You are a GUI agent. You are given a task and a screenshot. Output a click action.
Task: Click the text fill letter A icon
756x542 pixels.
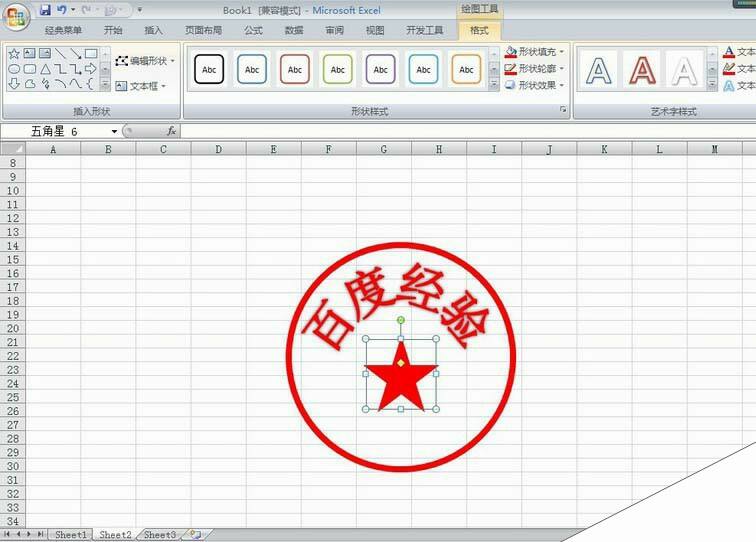tap(729, 52)
